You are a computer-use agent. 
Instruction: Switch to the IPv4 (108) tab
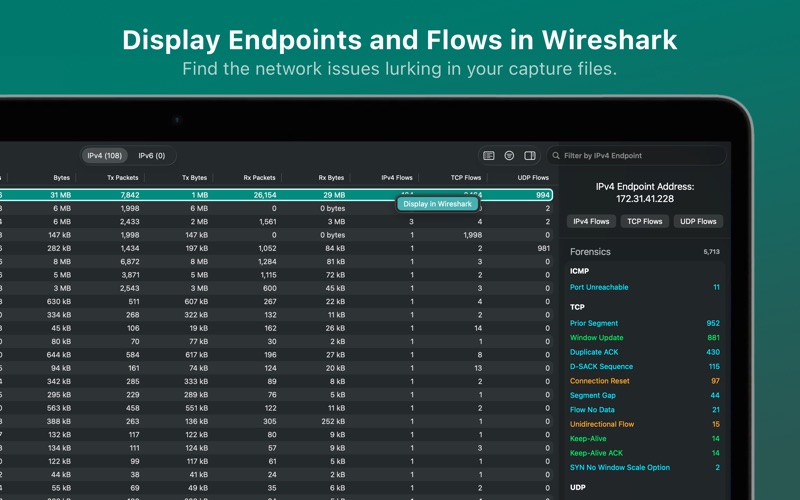coord(105,156)
